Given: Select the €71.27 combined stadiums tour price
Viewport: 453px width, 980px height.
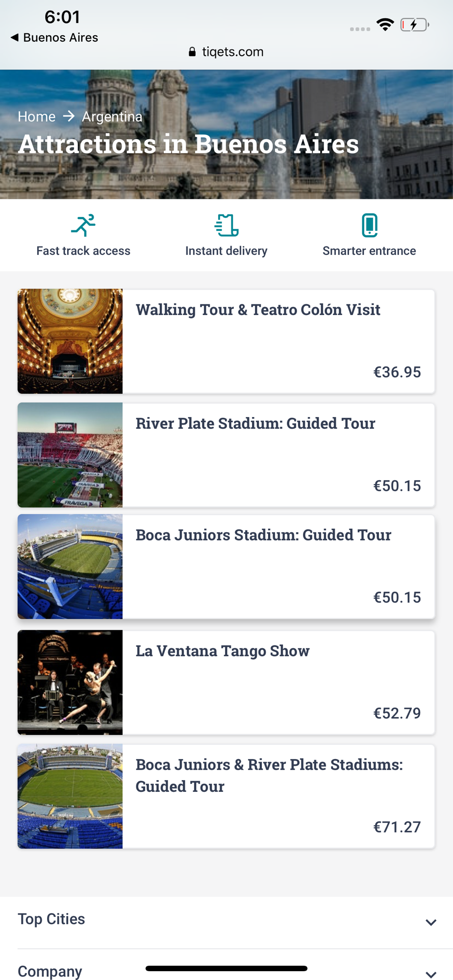Looking at the screenshot, I should pos(397,827).
